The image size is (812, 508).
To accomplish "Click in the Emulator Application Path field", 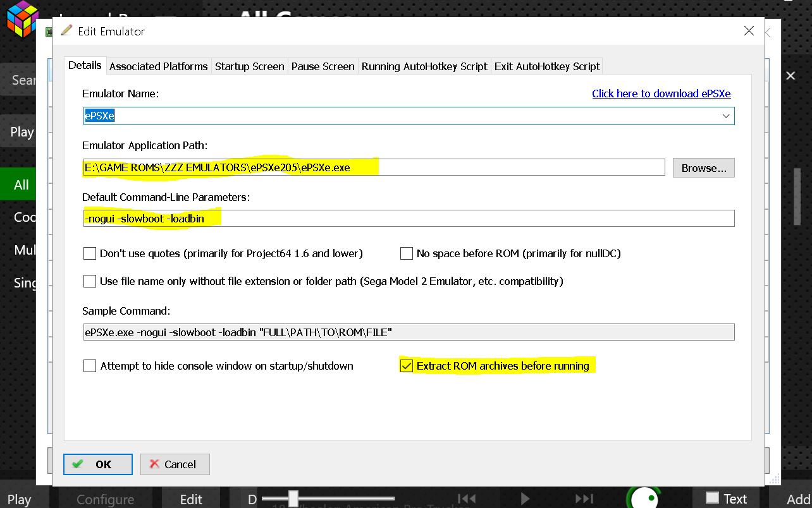I will point(374,167).
